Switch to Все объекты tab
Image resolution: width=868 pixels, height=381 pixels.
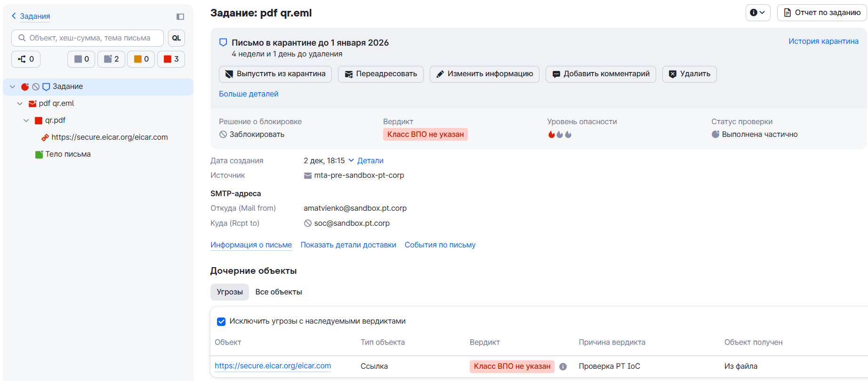(x=278, y=292)
